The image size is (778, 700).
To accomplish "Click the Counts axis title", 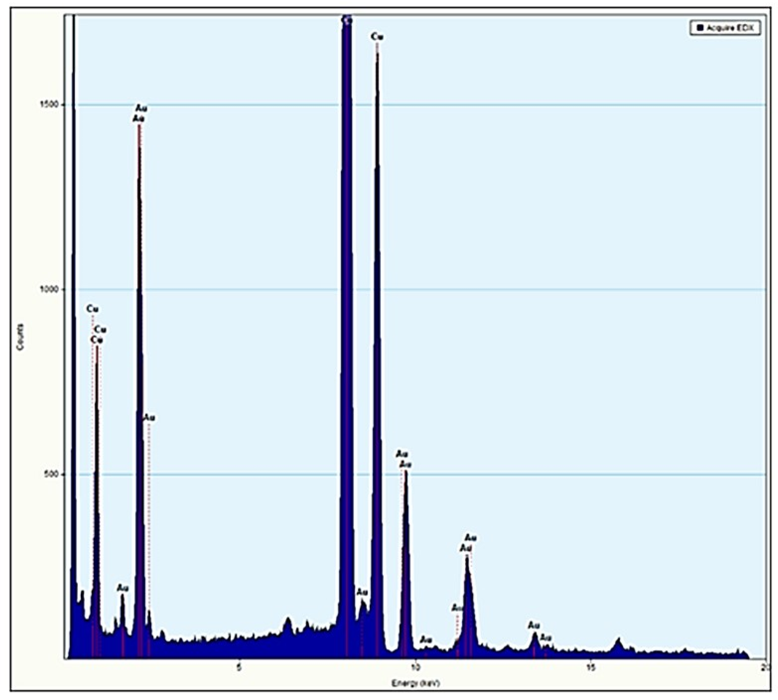I will point(20,337).
